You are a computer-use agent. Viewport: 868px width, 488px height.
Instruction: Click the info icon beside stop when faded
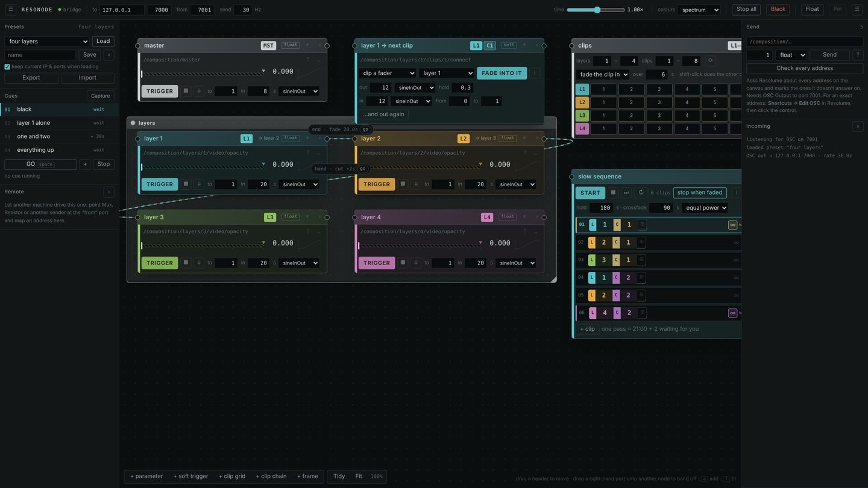point(736,193)
